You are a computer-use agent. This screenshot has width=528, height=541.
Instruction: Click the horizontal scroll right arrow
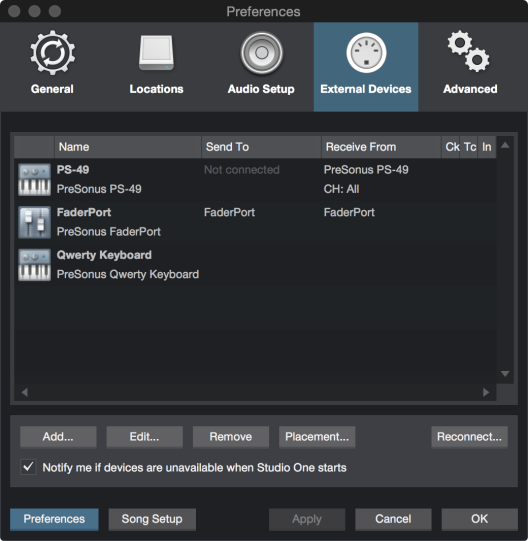coord(486,392)
